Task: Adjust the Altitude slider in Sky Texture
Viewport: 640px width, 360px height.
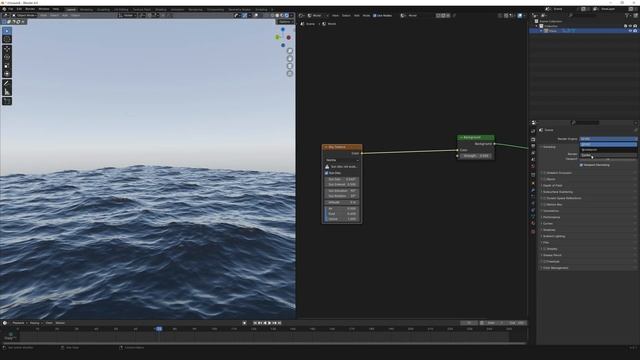Action: pos(342,202)
